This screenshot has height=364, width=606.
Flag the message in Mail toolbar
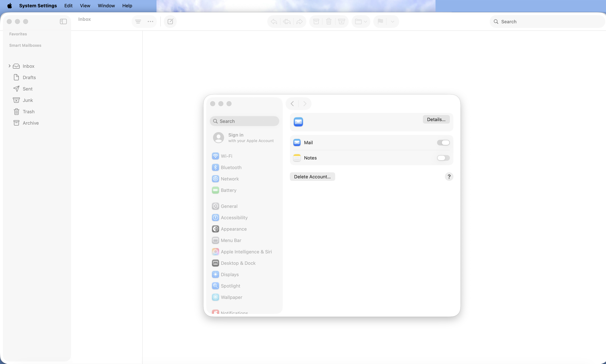coord(380,22)
